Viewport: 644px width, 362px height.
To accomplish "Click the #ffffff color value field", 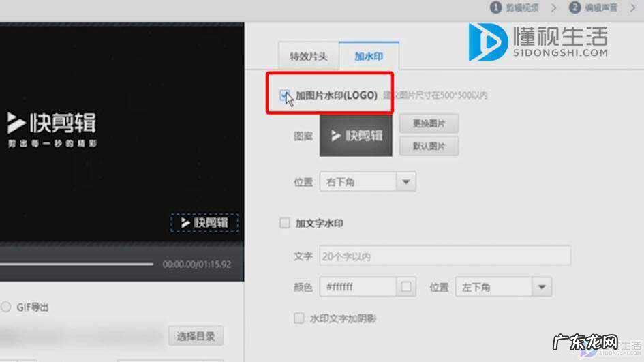I will click(x=358, y=287).
